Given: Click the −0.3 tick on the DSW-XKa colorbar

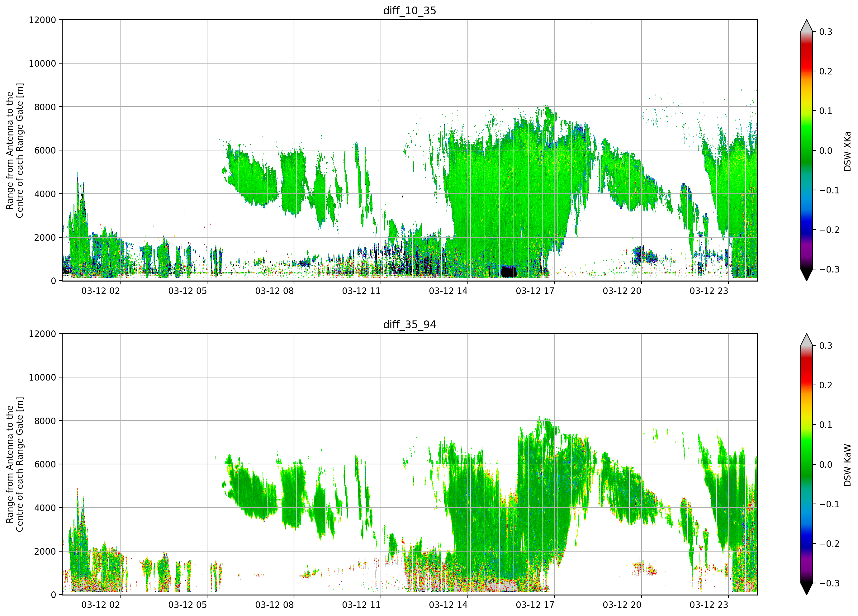Looking at the screenshot, I should point(829,269).
